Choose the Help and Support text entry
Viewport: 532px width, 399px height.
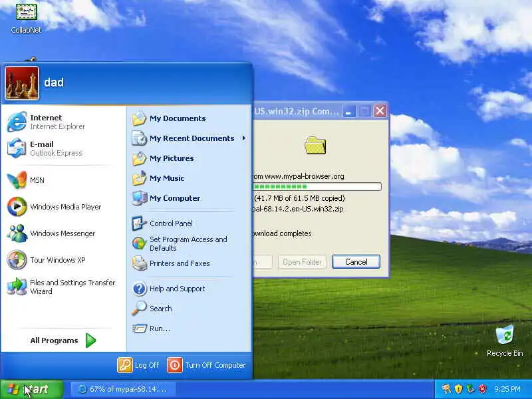coord(177,289)
